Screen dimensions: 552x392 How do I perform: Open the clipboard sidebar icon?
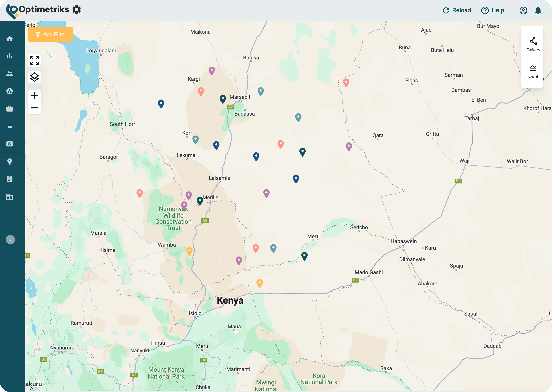coord(10,179)
